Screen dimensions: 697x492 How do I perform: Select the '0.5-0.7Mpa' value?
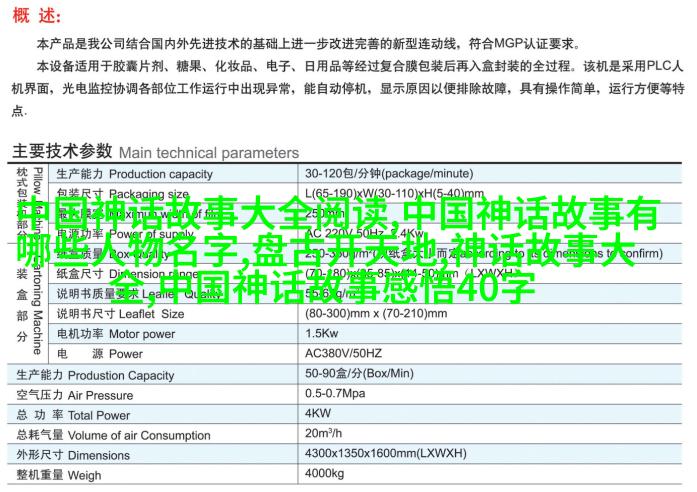(335, 393)
